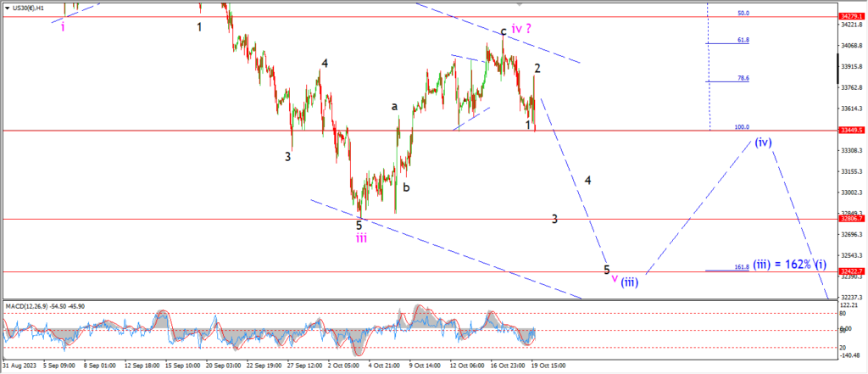
Task: Select the wave 'c' label at peak
Action: (504, 31)
